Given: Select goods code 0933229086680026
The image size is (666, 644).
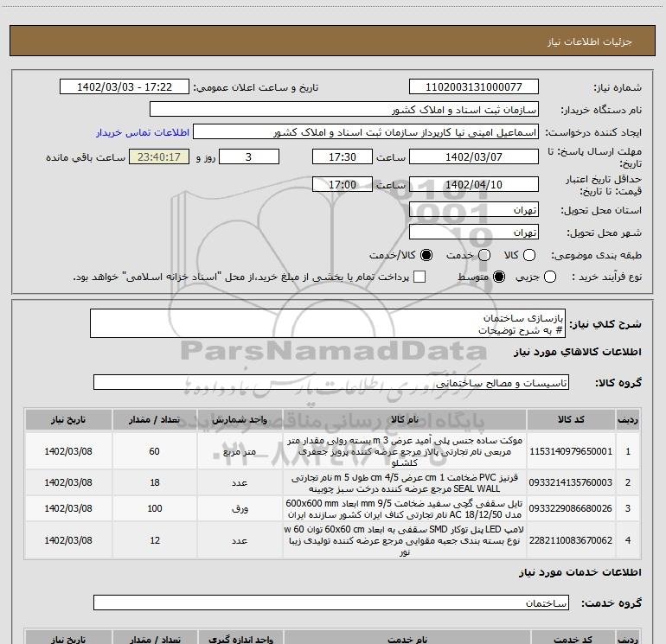Looking at the screenshot, I should point(571,508).
